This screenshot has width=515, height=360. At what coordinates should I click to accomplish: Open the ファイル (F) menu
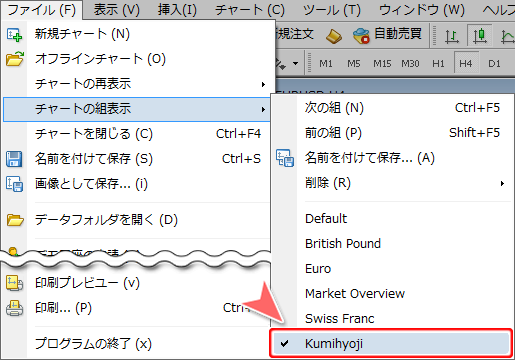[x=41, y=10]
